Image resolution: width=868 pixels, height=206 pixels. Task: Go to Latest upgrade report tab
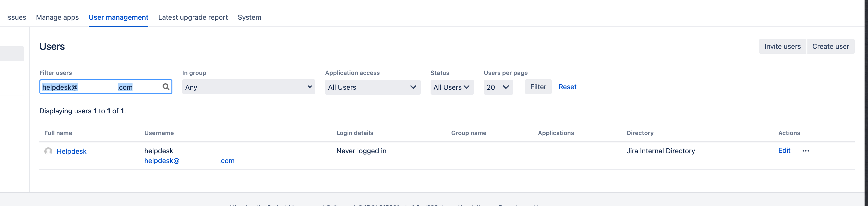pyautogui.click(x=193, y=17)
